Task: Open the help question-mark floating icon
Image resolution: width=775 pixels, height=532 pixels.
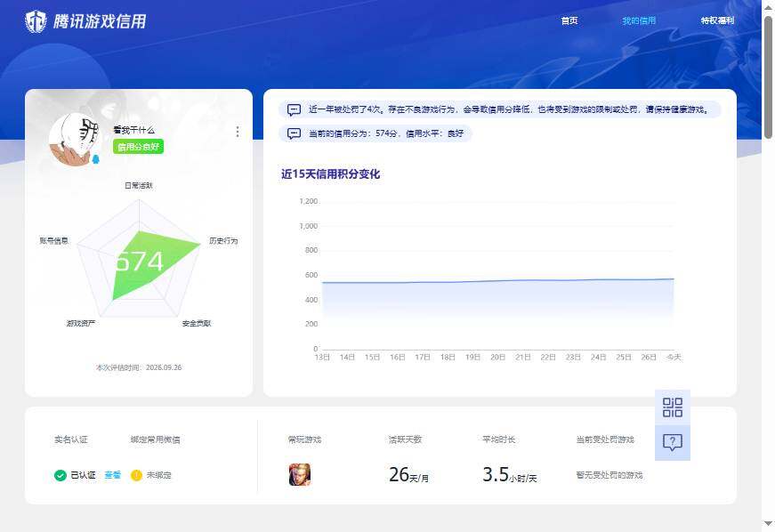Action: [x=672, y=443]
